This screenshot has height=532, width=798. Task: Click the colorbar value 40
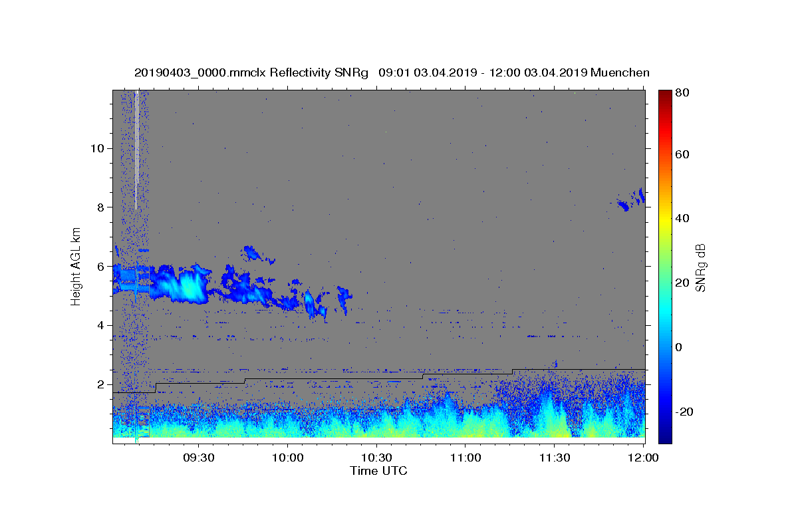coord(682,218)
